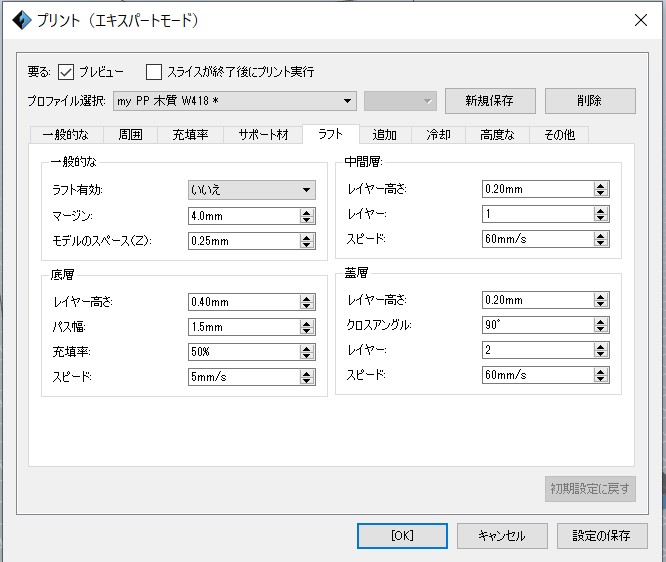Switch to the 一般的な tab
The image size is (666, 562).
(66, 135)
